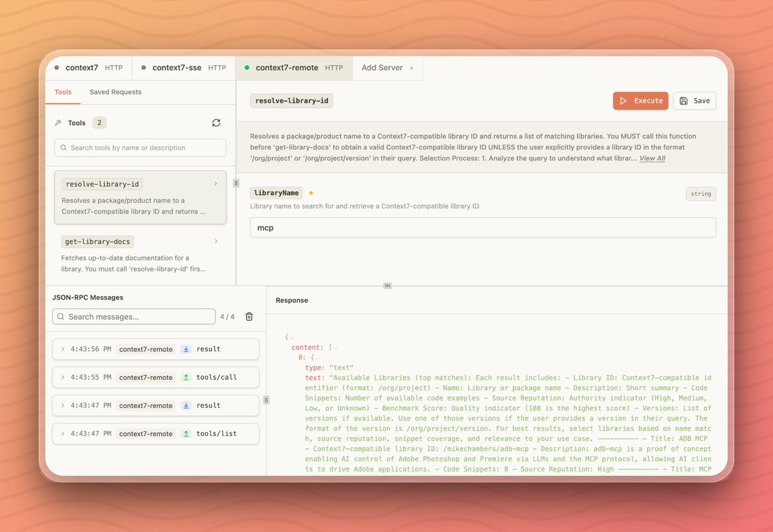Click the context7-remote green status dot
This screenshot has width=773, height=532.
pos(247,68)
